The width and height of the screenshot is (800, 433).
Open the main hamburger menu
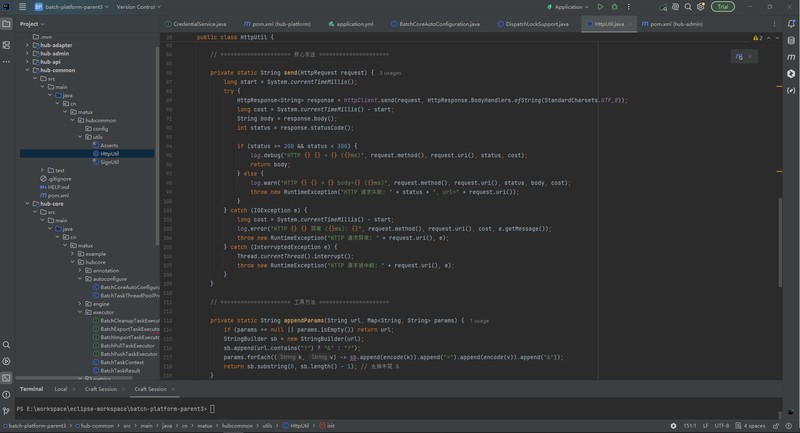click(x=22, y=7)
